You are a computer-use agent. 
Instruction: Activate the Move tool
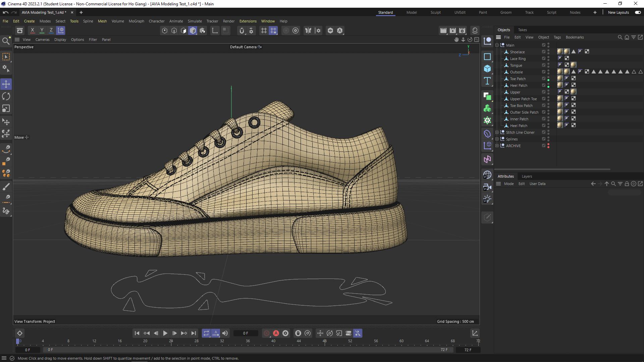pos(6,84)
